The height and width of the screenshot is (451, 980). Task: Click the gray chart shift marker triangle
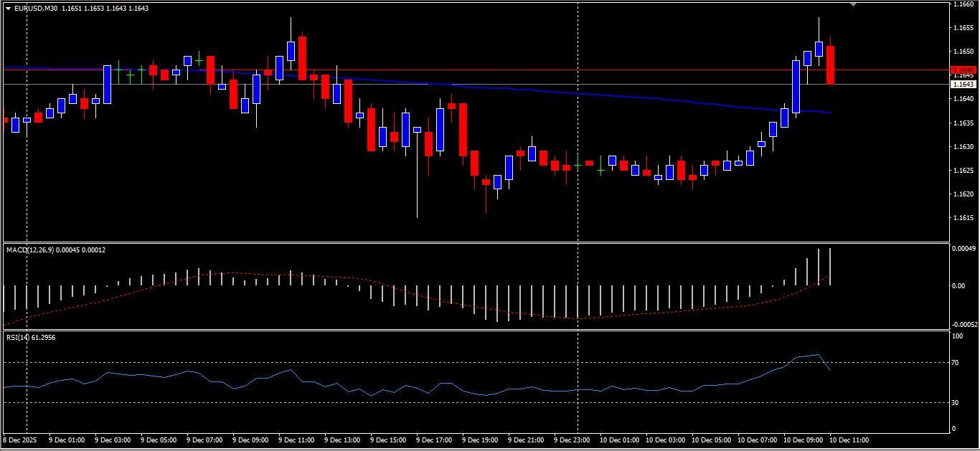pyautogui.click(x=853, y=4)
